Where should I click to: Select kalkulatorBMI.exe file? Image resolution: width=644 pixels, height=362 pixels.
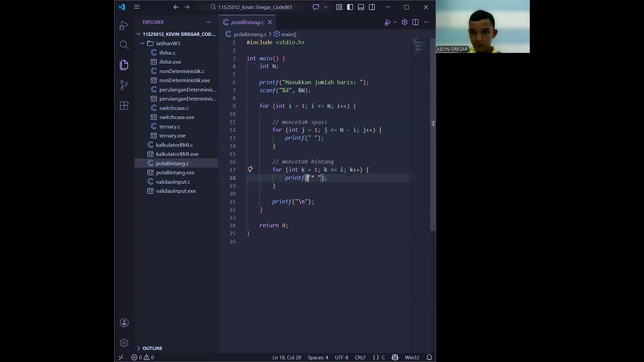tap(176, 154)
